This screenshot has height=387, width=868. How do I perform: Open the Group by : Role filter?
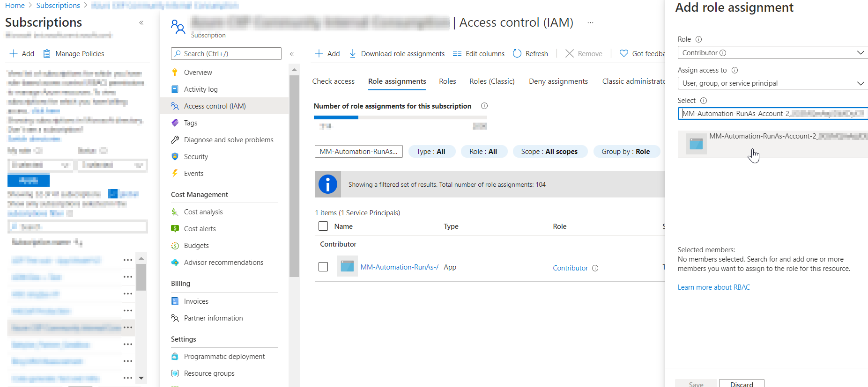tap(626, 152)
